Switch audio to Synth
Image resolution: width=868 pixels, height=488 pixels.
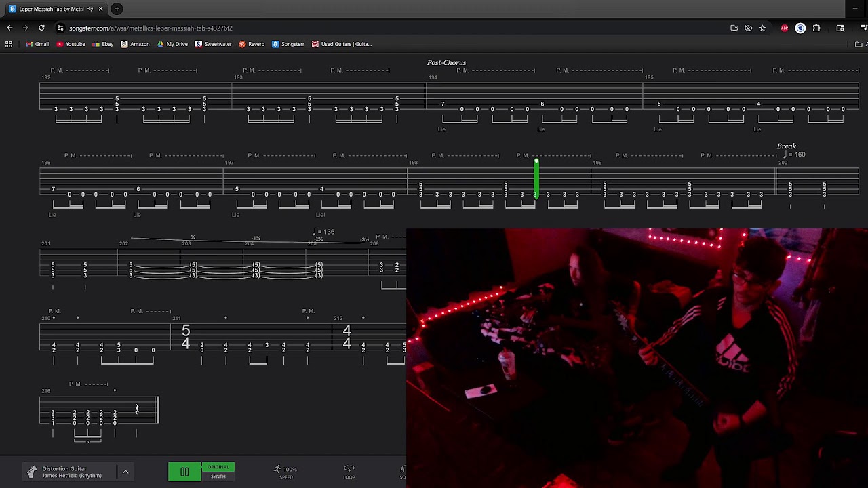coord(218,476)
